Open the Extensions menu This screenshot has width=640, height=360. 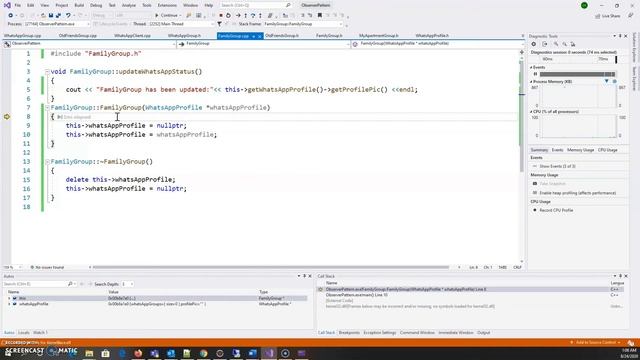click(167, 5)
